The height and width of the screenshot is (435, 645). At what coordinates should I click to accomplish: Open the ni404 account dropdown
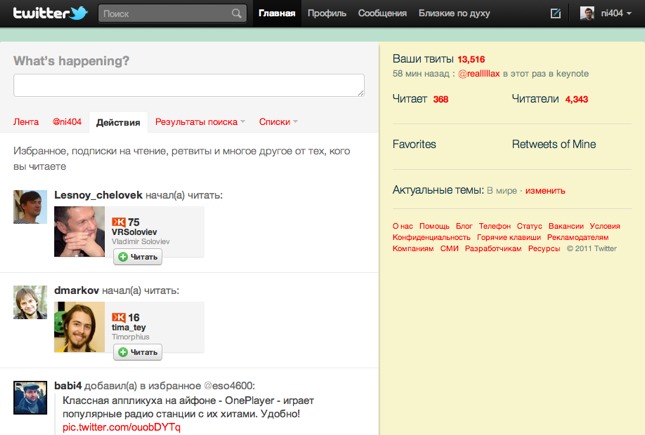(x=616, y=13)
